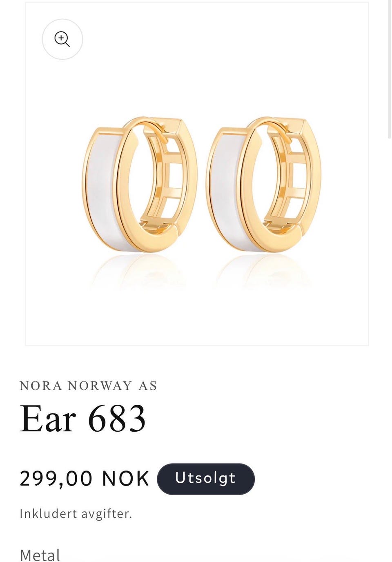This screenshot has height=562, width=392.
Task: Click the NORA NORWAY AS vendor name
Action: coord(88,386)
